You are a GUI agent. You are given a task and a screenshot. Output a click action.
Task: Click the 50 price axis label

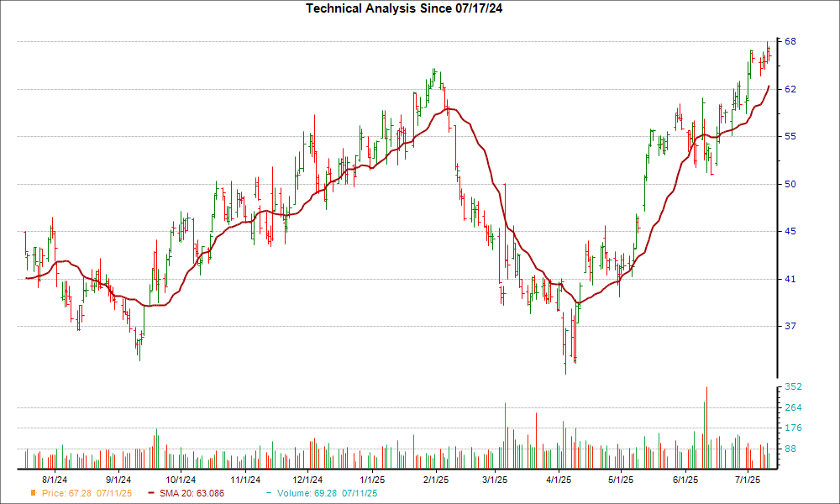(x=790, y=184)
